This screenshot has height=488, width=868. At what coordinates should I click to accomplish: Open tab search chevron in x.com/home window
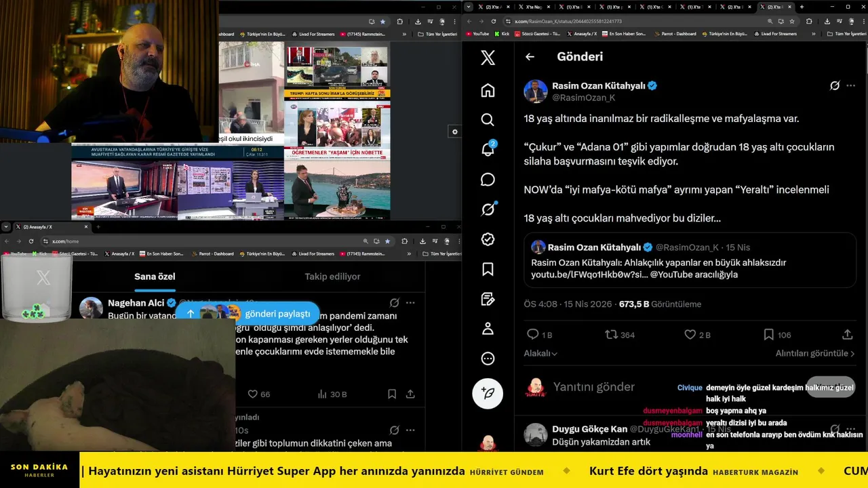[7, 227]
